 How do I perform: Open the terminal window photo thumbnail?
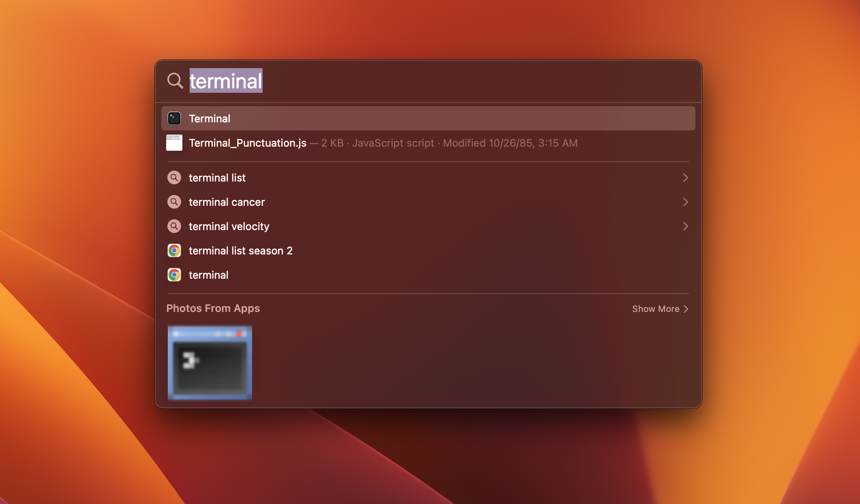click(210, 362)
